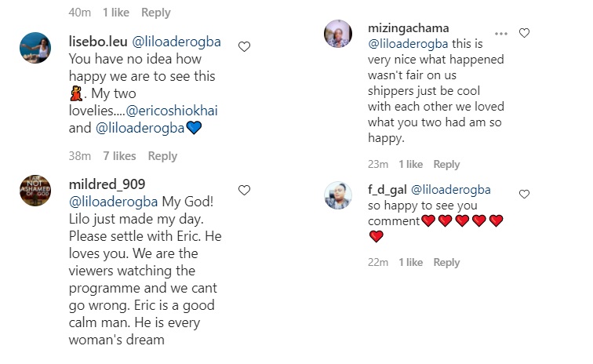This screenshot has height=364, width=593.
Task: Like lisebo.leu's comment with heart icon
Action: pyautogui.click(x=244, y=47)
